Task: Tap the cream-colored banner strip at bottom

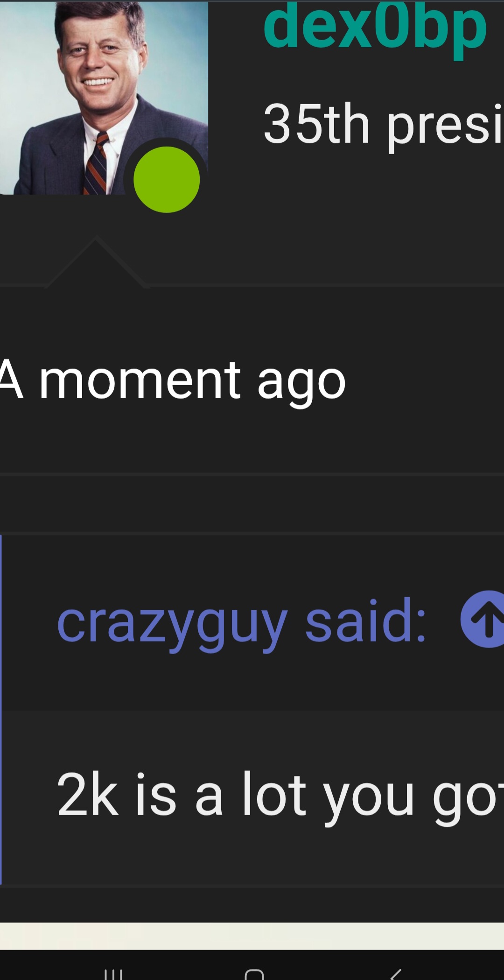Action: pyautogui.click(x=252, y=936)
